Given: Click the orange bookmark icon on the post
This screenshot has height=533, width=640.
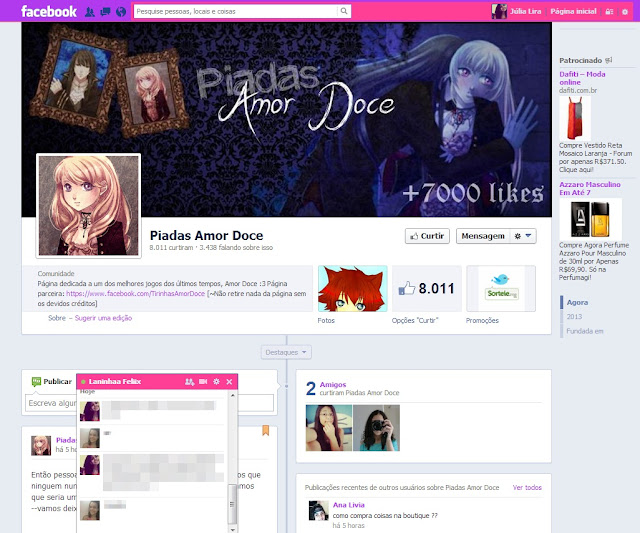Looking at the screenshot, I should pos(266,431).
